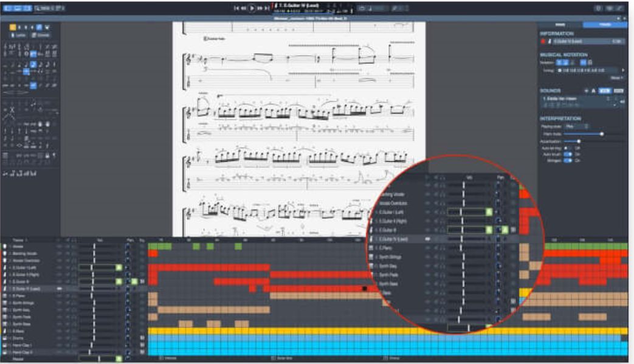Switch to the Song tab in inspector
Screen dimensions: 634x364
pyautogui.click(x=560, y=25)
